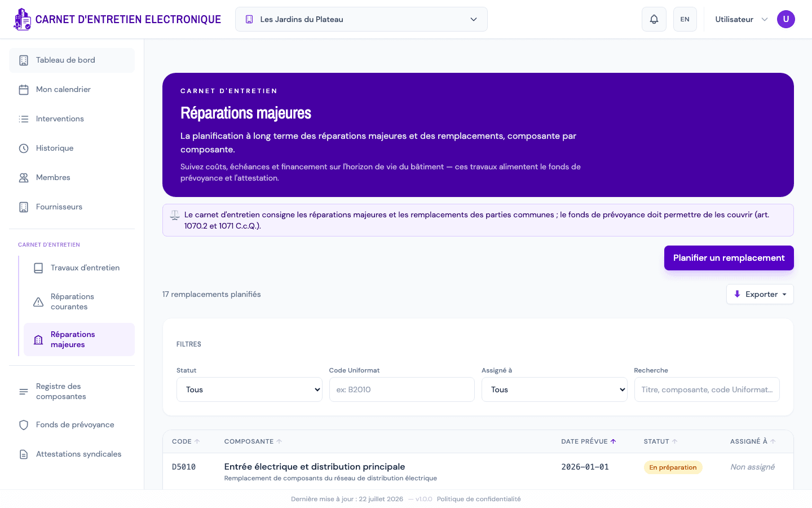Sort table by Composante column
This screenshot has width=812, height=508.
tap(253, 441)
